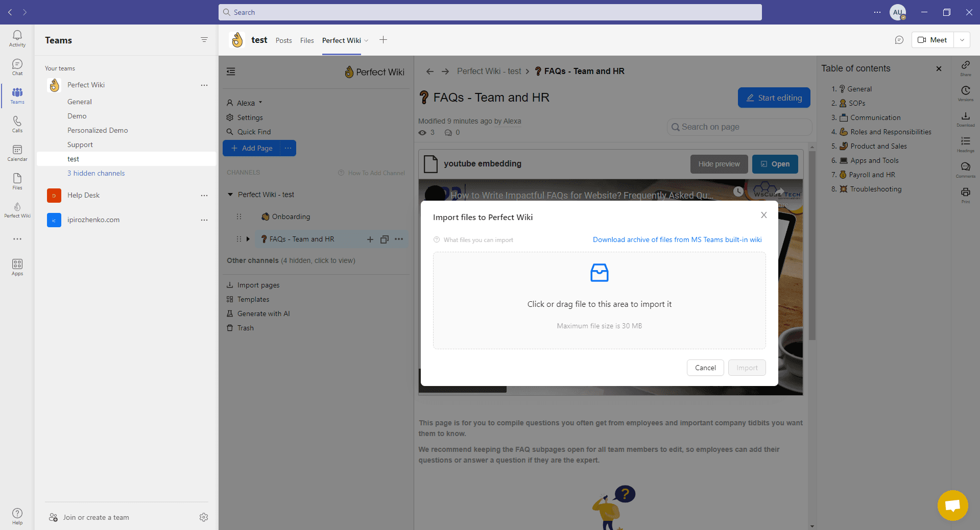Close the Table of contents panel

[939, 68]
